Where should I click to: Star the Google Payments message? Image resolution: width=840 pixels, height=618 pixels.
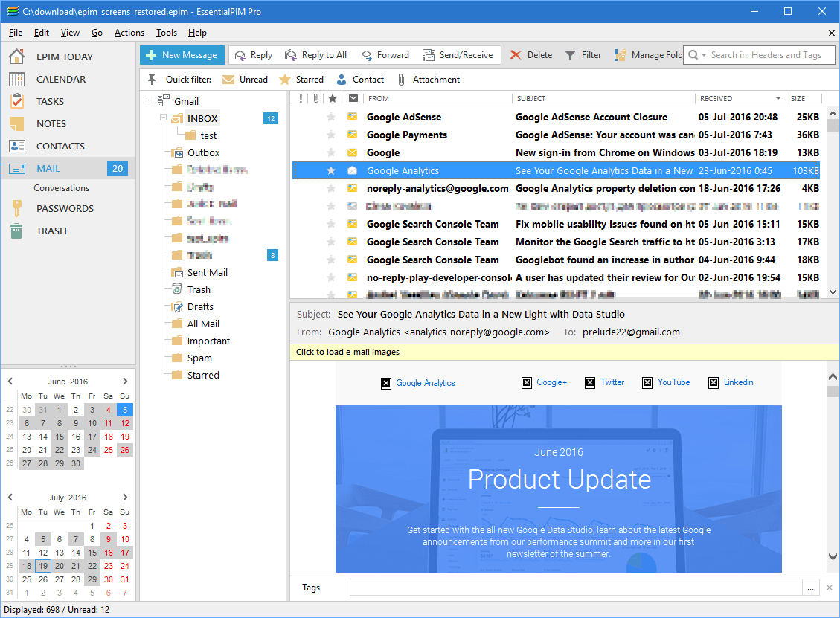(331, 135)
